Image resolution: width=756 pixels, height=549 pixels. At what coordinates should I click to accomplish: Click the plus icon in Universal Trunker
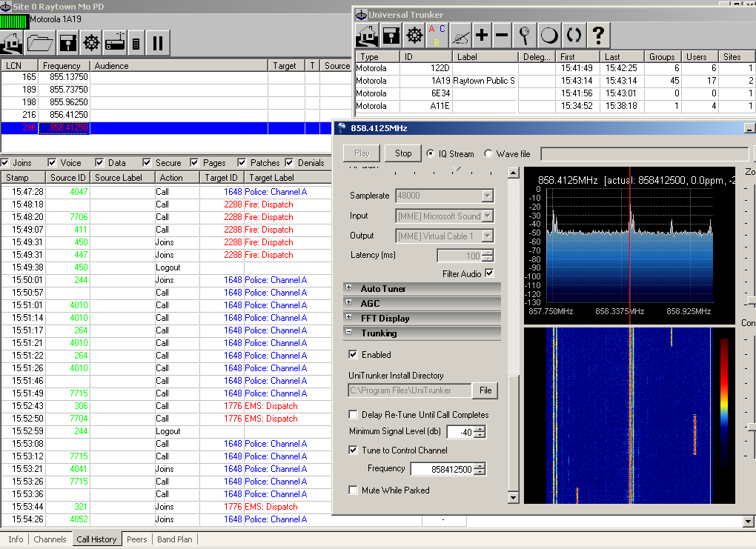(x=482, y=35)
